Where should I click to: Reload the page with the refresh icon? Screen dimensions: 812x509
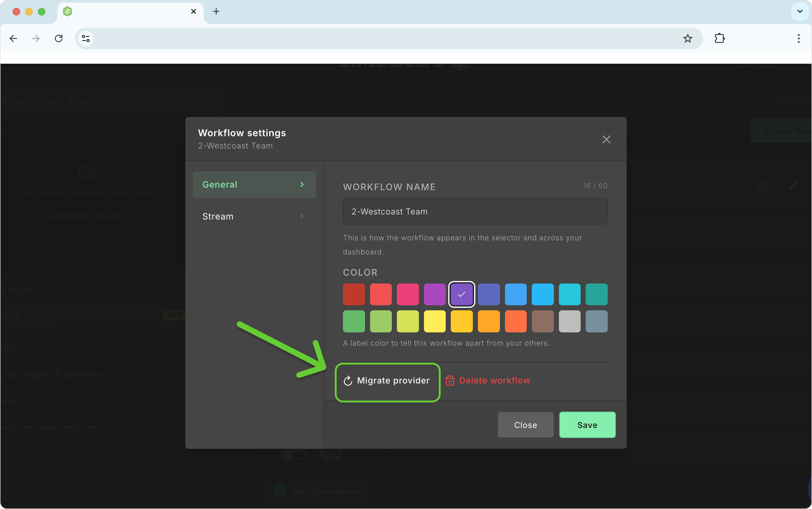(59, 38)
